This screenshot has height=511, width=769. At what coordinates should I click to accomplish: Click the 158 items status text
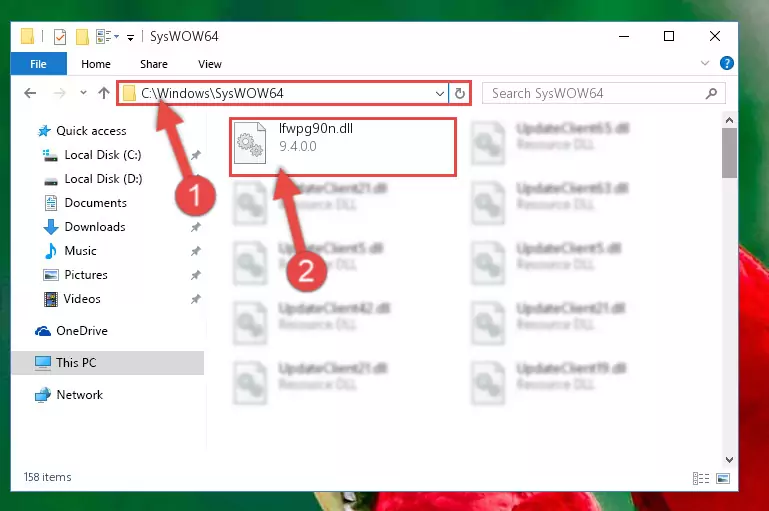click(48, 477)
